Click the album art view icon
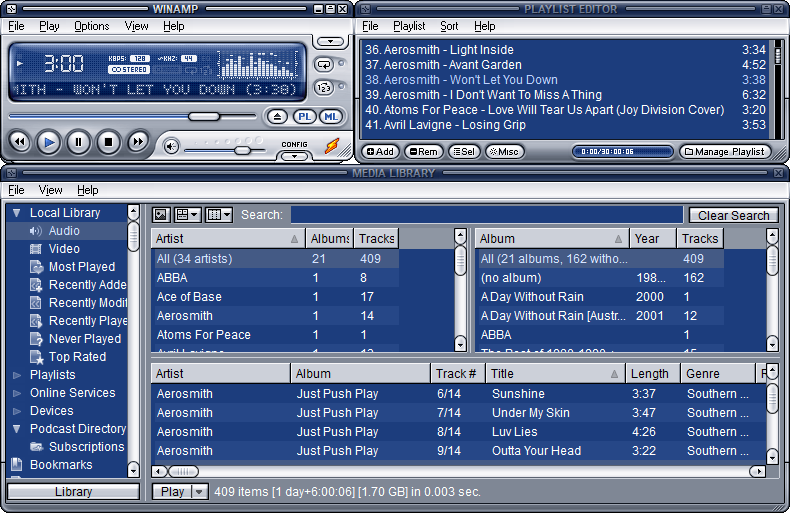 click(x=161, y=215)
